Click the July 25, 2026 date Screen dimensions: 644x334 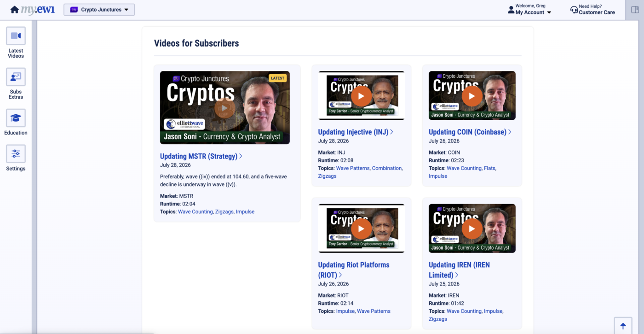pos(444,284)
